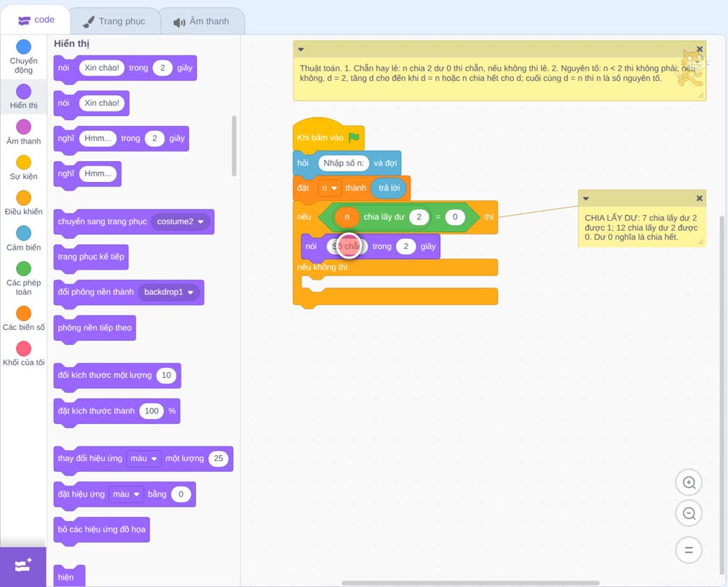The height and width of the screenshot is (587, 728).
Task: Zoom out the workspace
Action: [x=689, y=513]
